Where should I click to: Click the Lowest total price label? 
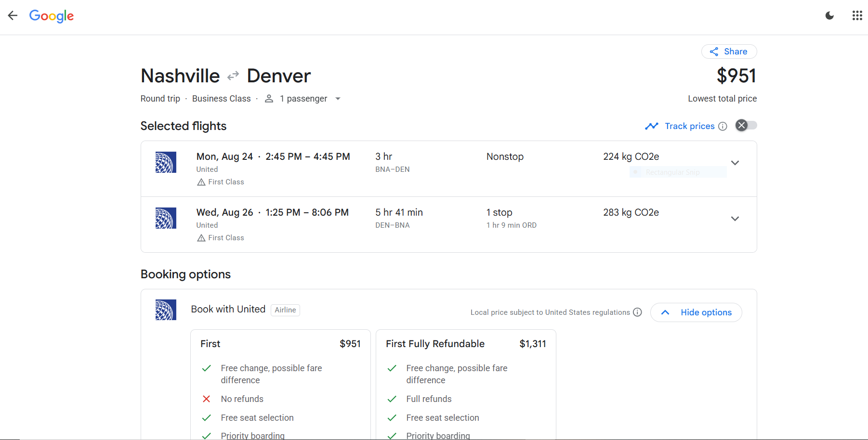pyautogui.click(x=723, y=99)
